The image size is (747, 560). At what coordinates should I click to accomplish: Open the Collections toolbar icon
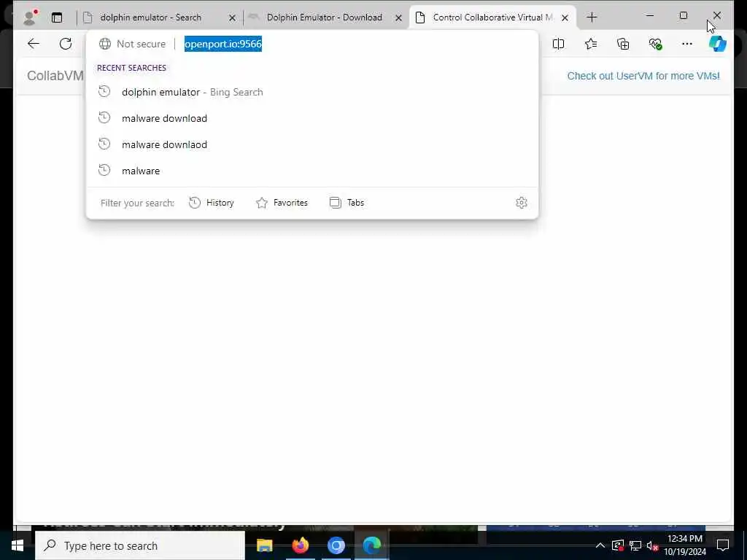pos(623,44)
